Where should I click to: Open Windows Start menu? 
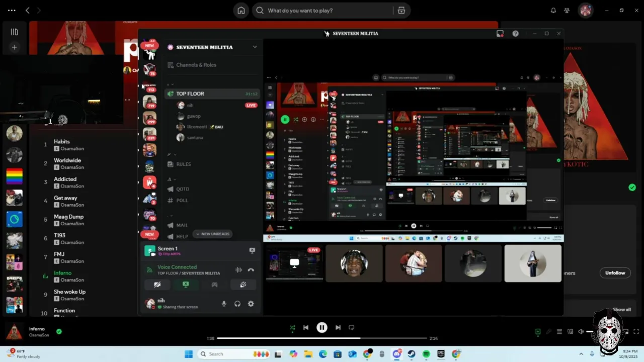point(189,354)
